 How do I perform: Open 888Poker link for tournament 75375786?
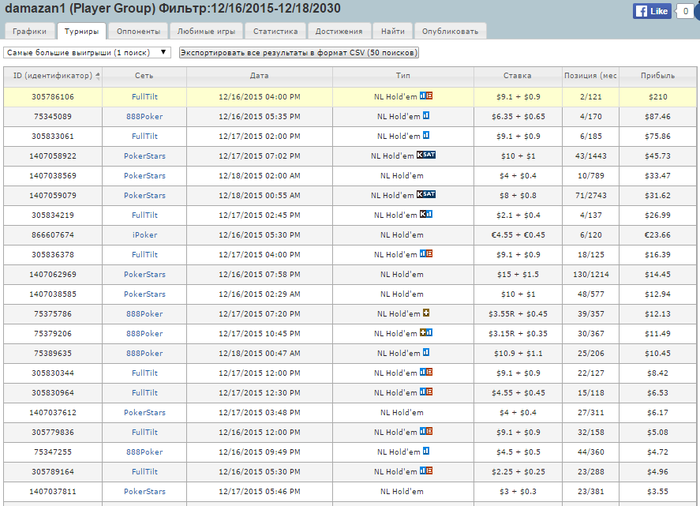(145, 314)
